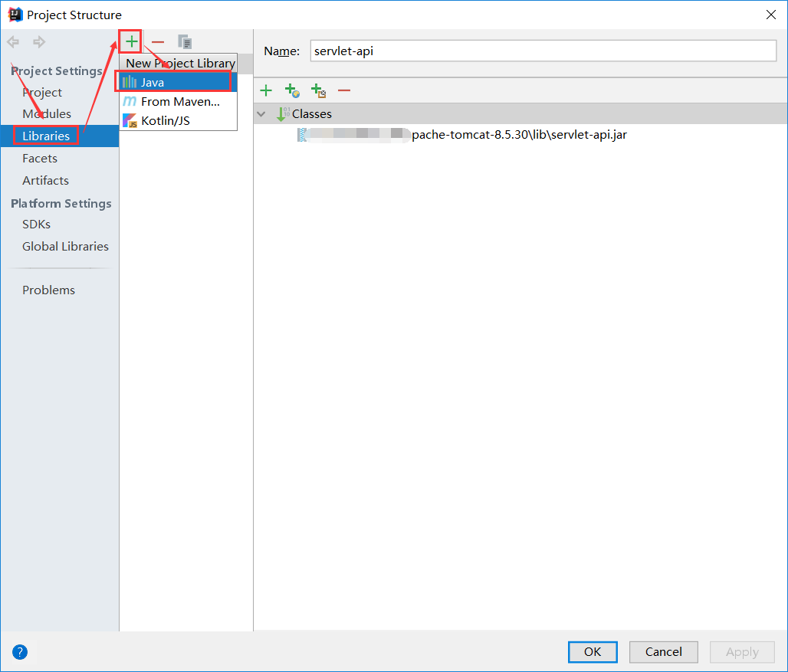Click the add-with-document icon to exclude files
Viewport: 788px width, 672px height.
pos(318,90)
